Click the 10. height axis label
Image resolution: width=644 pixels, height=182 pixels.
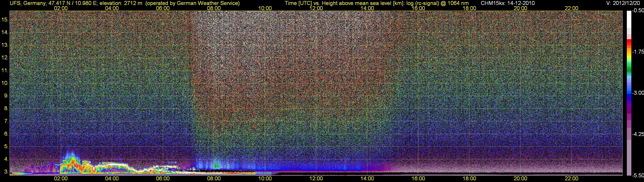tap(5, 83)
